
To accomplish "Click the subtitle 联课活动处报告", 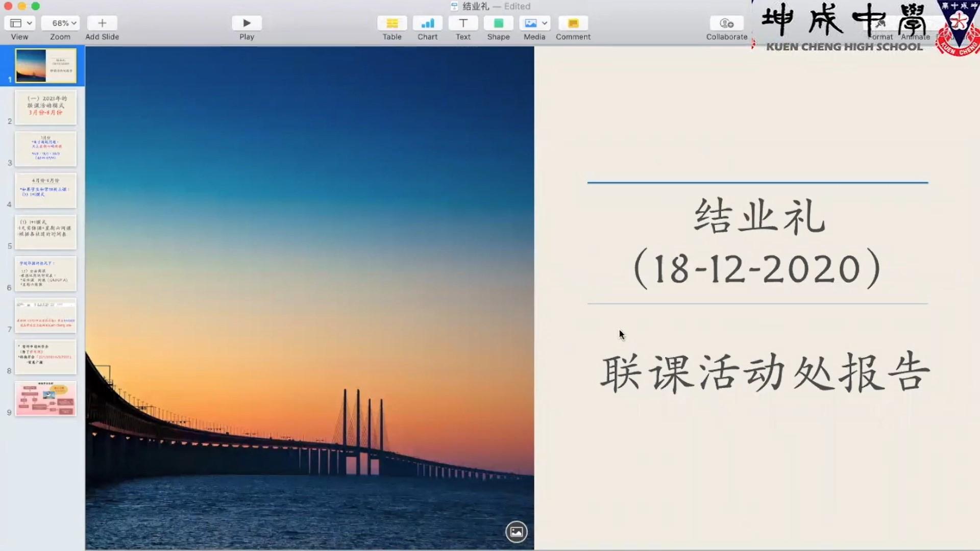I will 765,373.
